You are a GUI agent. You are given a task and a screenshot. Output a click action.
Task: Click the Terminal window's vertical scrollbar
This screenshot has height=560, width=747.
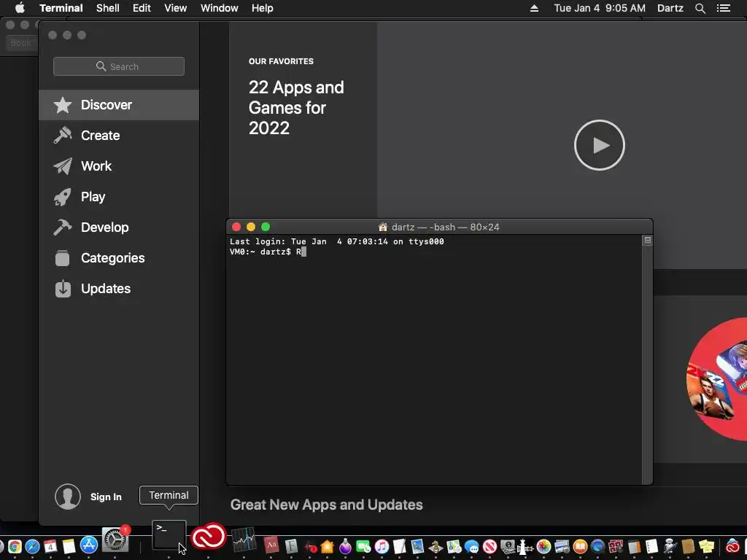point(647,365)
